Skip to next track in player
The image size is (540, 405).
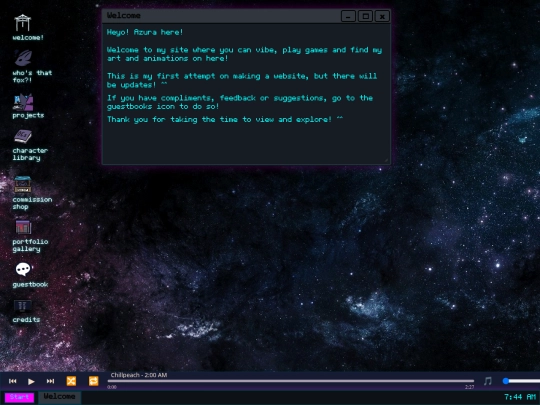50,381
